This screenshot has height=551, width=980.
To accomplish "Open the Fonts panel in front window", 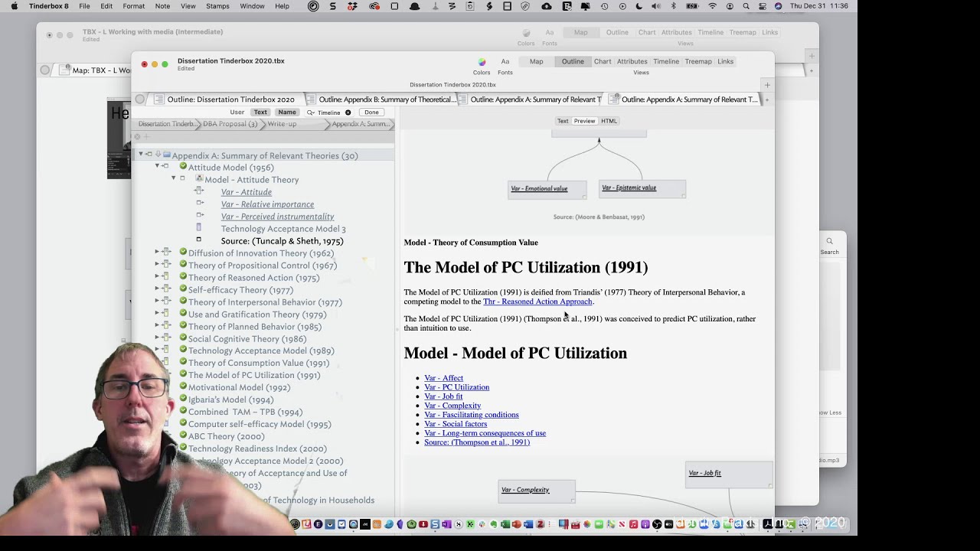I will (505, 62).
